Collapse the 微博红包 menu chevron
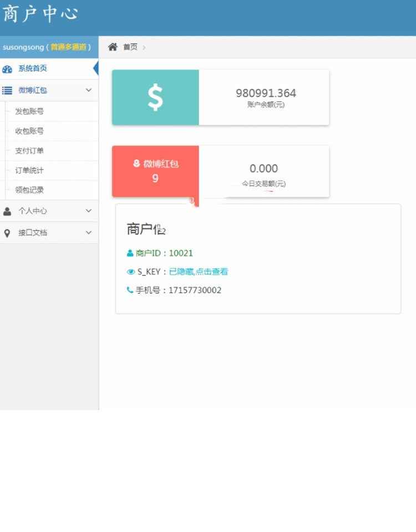The width and height of the screenshot is (416, 532). pos(89,90)
